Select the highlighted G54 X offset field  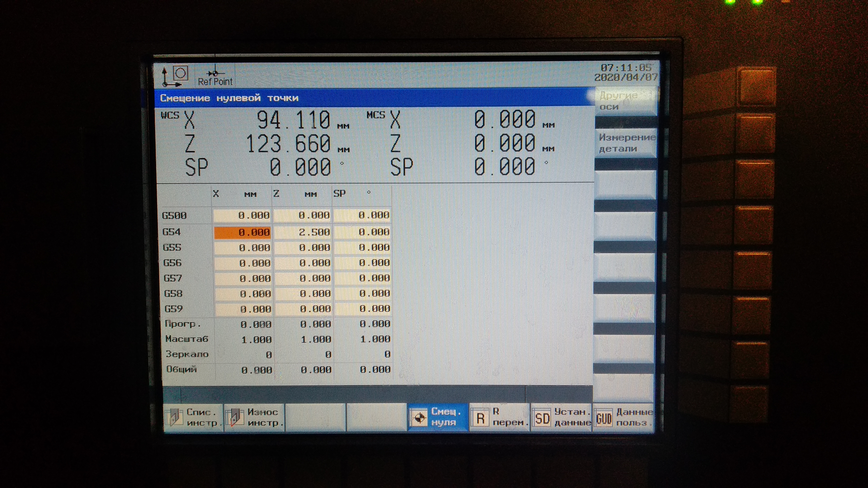point(242,232)
